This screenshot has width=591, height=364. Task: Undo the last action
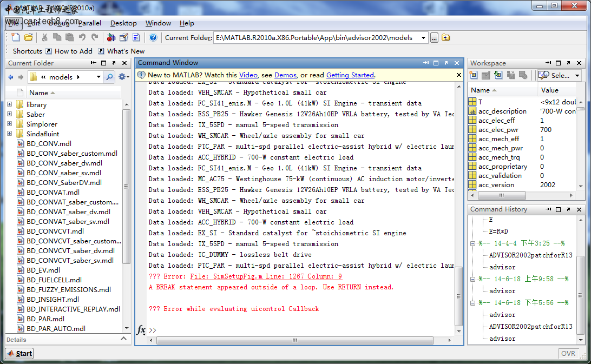(x=82, y=37)
